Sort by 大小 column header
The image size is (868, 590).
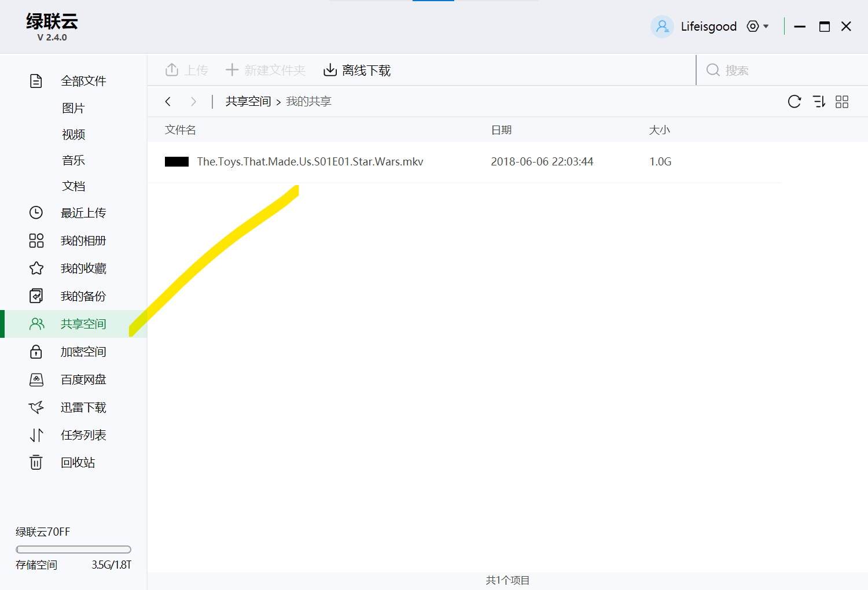659,130
